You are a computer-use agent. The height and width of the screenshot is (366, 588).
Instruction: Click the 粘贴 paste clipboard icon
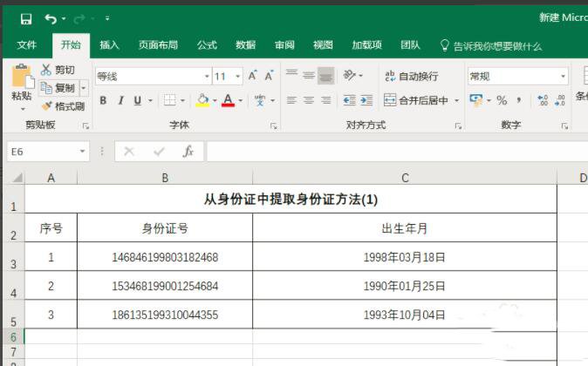(22, 77)
